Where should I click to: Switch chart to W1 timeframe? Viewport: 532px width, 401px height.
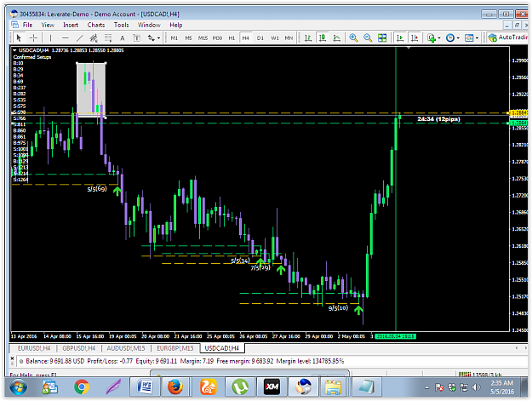[274, 38]
